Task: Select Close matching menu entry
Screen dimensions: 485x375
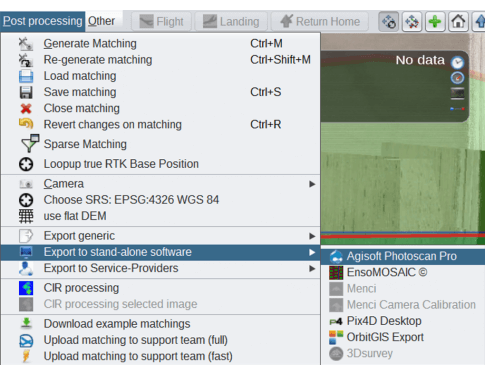Action: [x=160, y=108]
